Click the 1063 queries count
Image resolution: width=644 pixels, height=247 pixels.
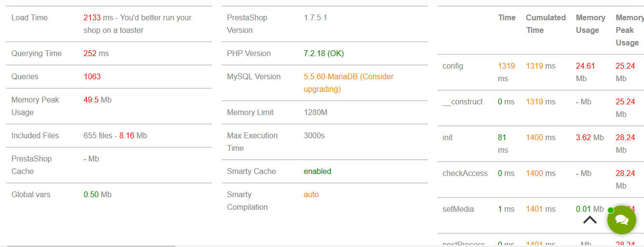click(x=92, y=77)
